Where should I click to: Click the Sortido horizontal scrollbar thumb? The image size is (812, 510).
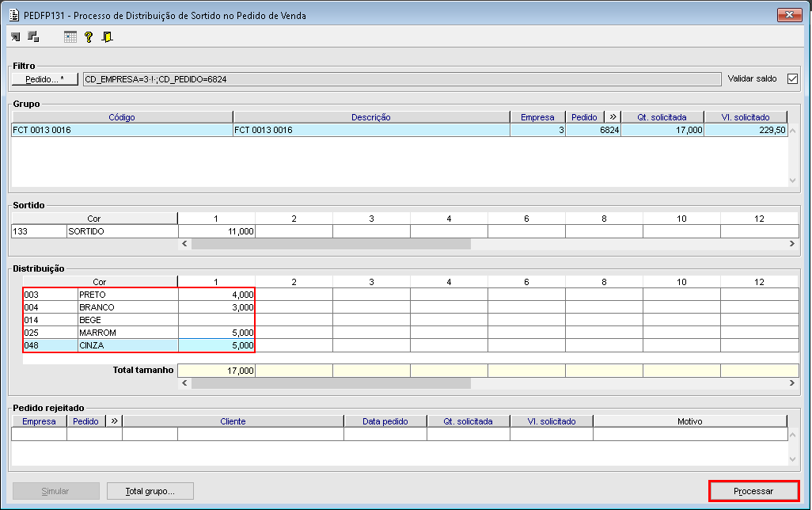click(x=331, y=244)
